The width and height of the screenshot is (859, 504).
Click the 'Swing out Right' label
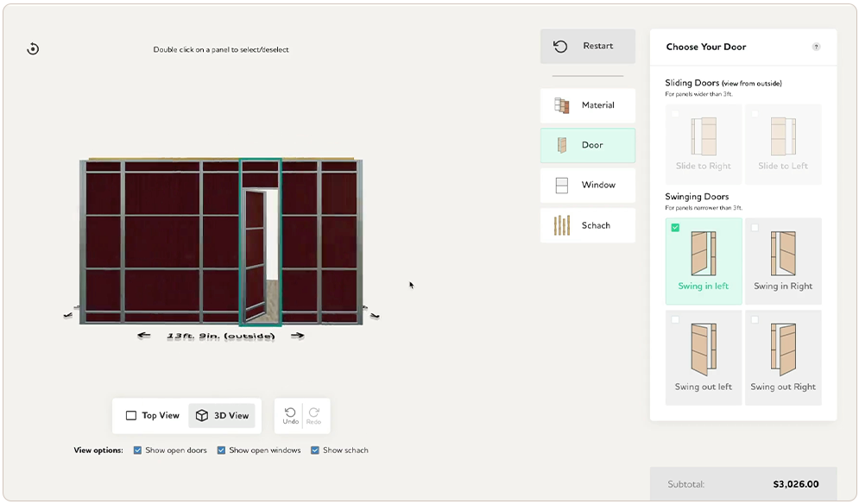783,387
